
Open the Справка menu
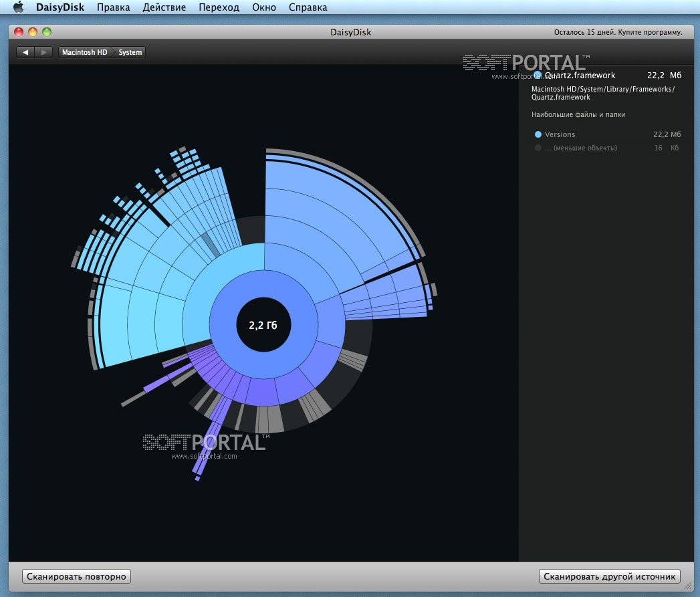308,8
